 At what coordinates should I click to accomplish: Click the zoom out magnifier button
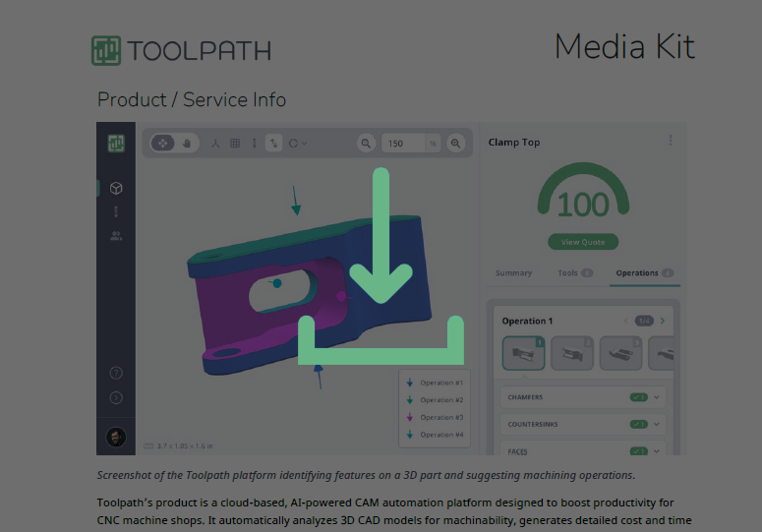tap(366, 144)
